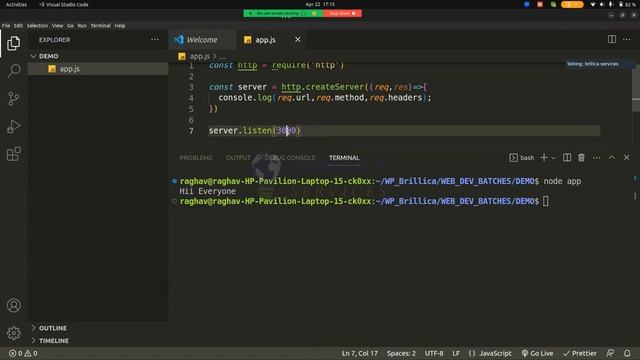Open the Extensions view icon

pos(13,154)
